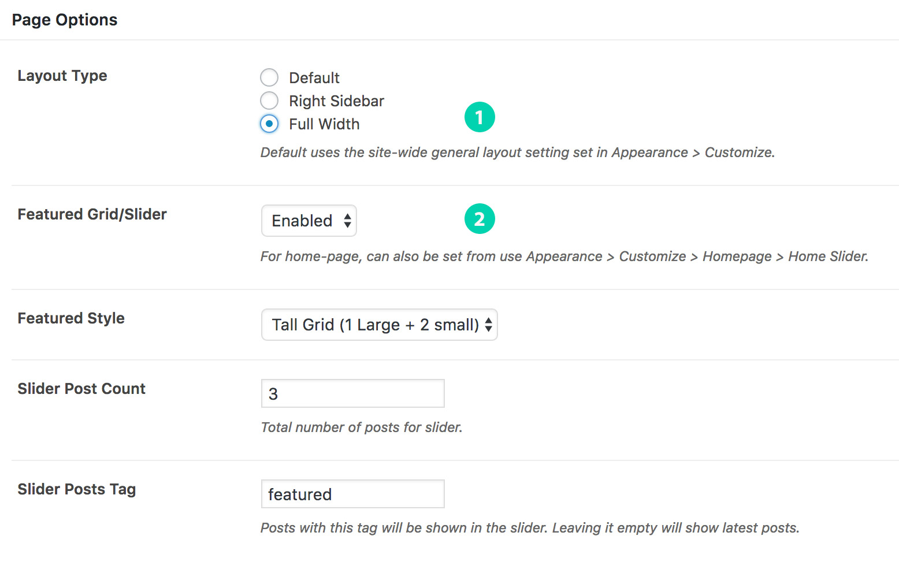
Task: Choose the Right Sidebar radio option
Action: [269, 101]
